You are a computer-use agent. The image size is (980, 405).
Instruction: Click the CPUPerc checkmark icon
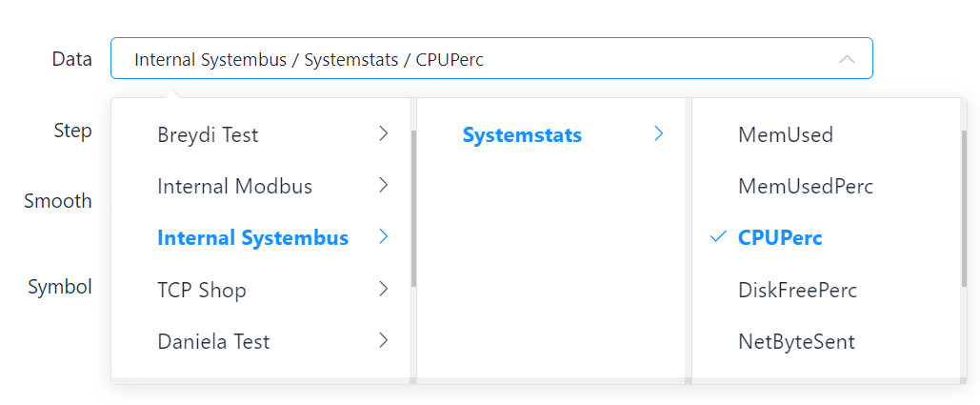[x=719, y=237]
